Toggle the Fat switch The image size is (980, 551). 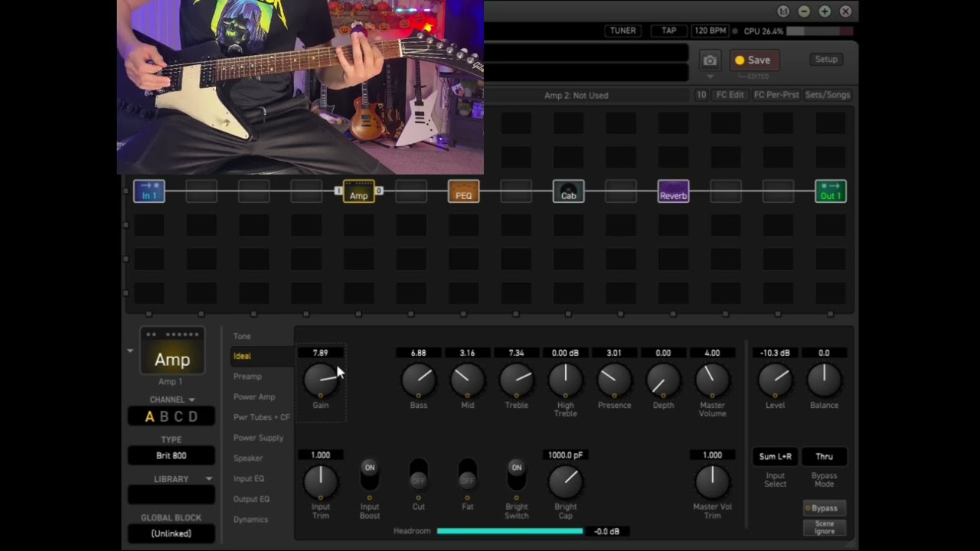(467, 474)
